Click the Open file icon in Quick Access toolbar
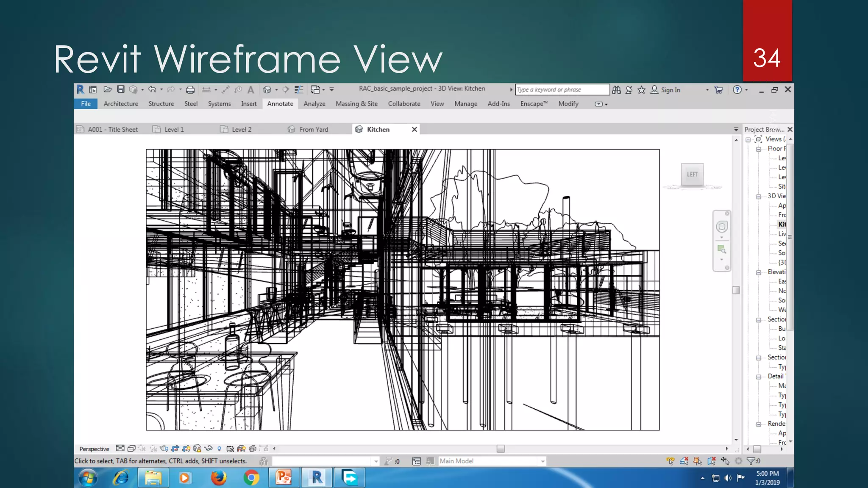This screenshot has width=868, height=488. coord(108,89)
